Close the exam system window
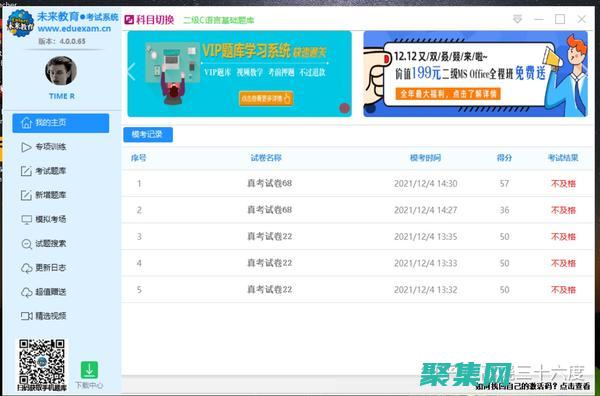Viewport: 600px width, 396px height. tap(581, 19)
